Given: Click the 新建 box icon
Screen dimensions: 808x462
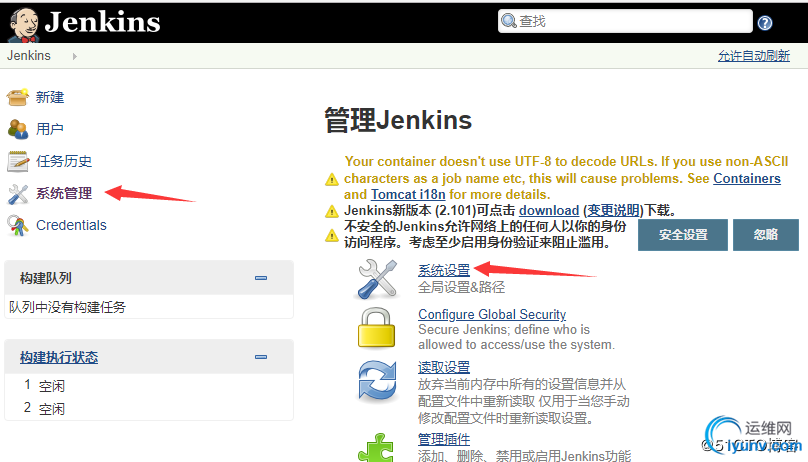Looking at the screenshot, I should coord(18,97).
